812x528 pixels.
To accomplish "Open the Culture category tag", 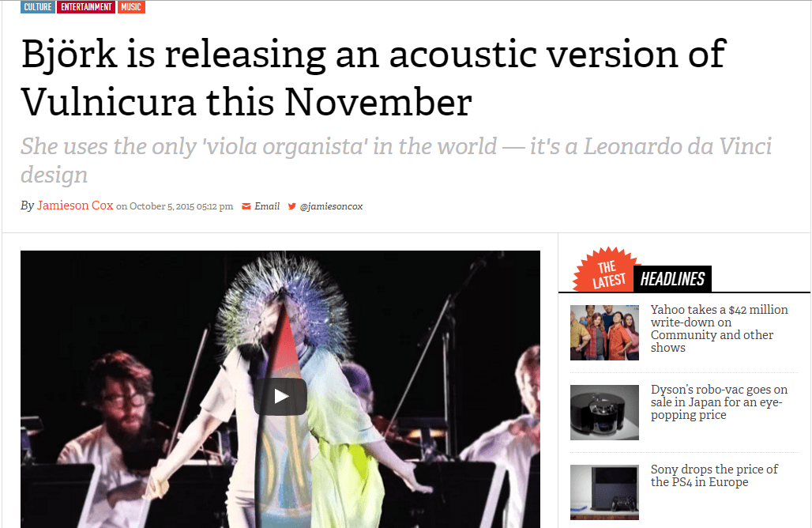I will [x=38, y=7].
